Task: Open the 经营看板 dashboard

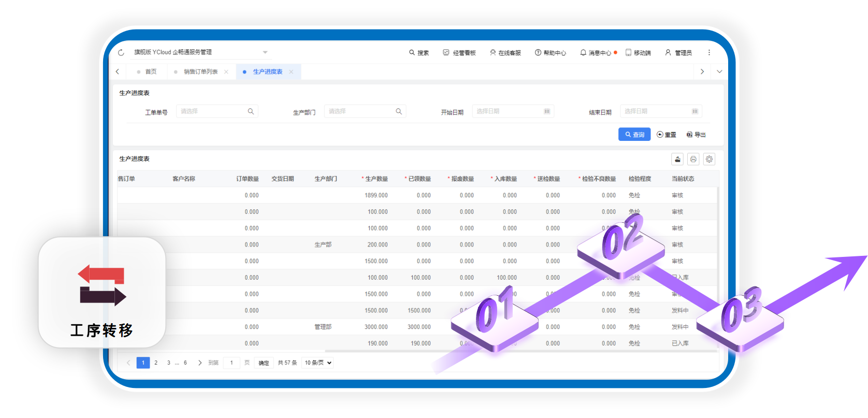Action: (x=459, y=53)
